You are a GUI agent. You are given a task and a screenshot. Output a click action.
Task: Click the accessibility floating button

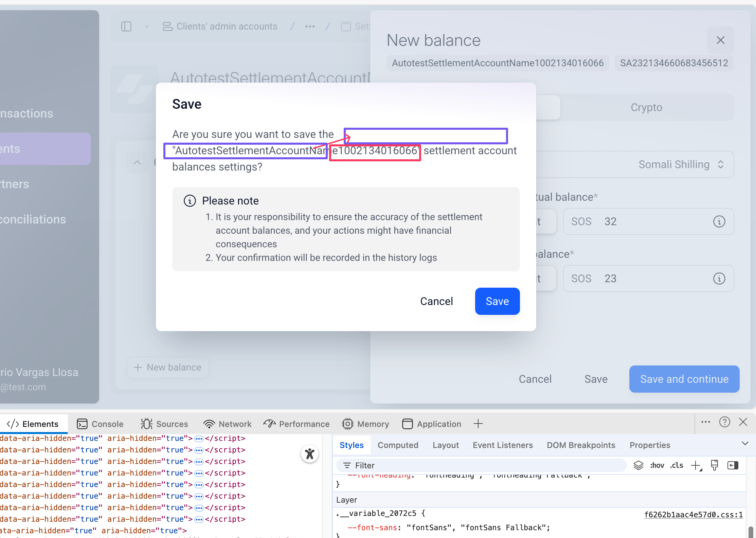point(310,454)
